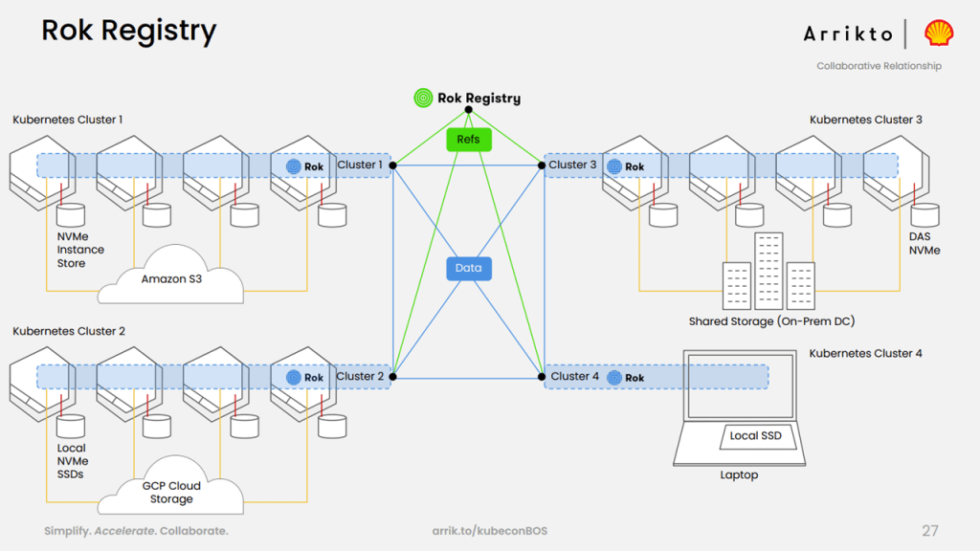Click the Rok icon in Cluster 3
Viewport: 980px width, 551px height.
coord(614,166)
